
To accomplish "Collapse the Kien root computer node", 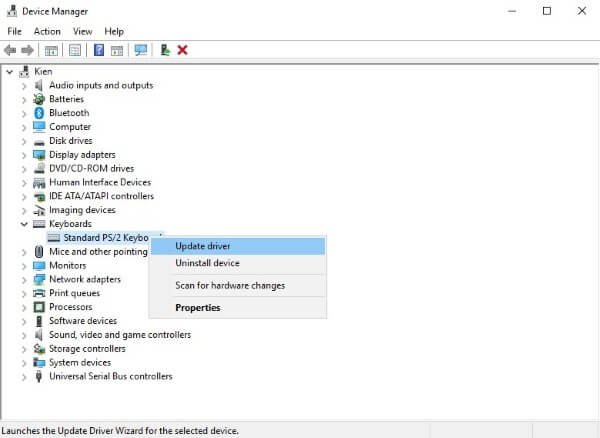I will pos(10,71).
